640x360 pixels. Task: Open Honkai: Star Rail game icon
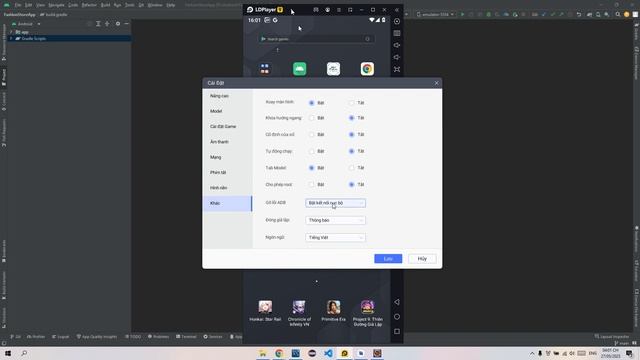tap(265, 307)
